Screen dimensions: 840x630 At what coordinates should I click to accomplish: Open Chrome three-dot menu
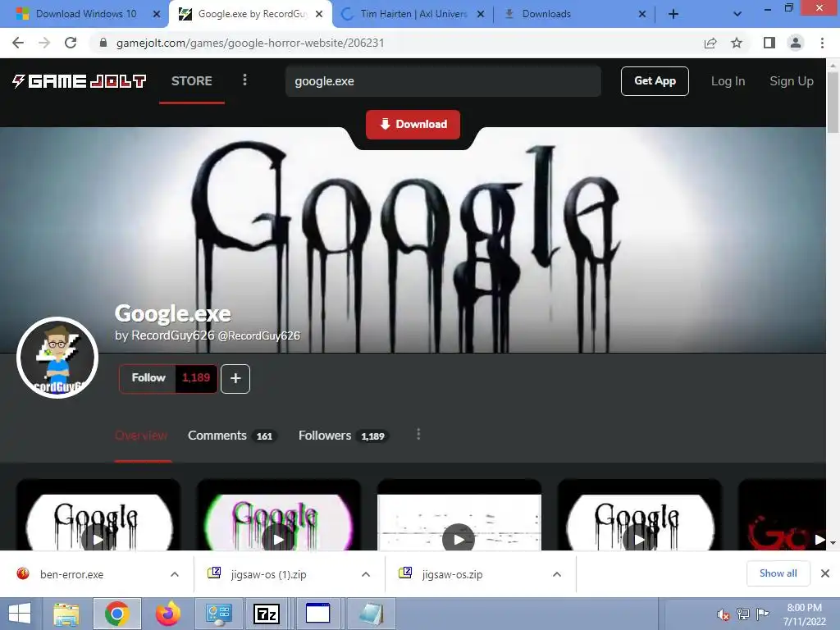822,43
